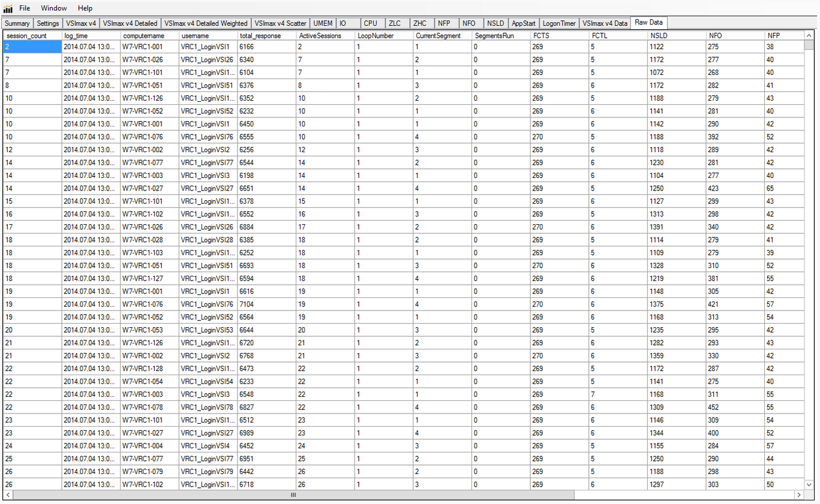Switch to the Settings tab

point(47,23)
